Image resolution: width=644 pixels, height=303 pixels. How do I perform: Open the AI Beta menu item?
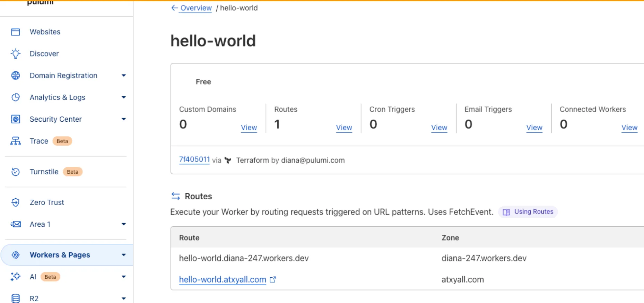tap(33, 277)
